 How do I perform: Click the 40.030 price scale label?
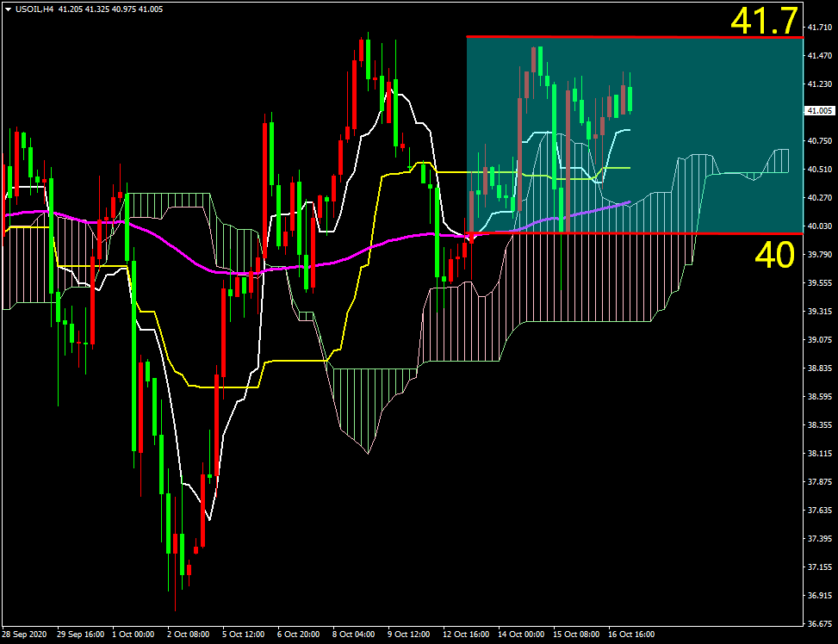point(820,226)
